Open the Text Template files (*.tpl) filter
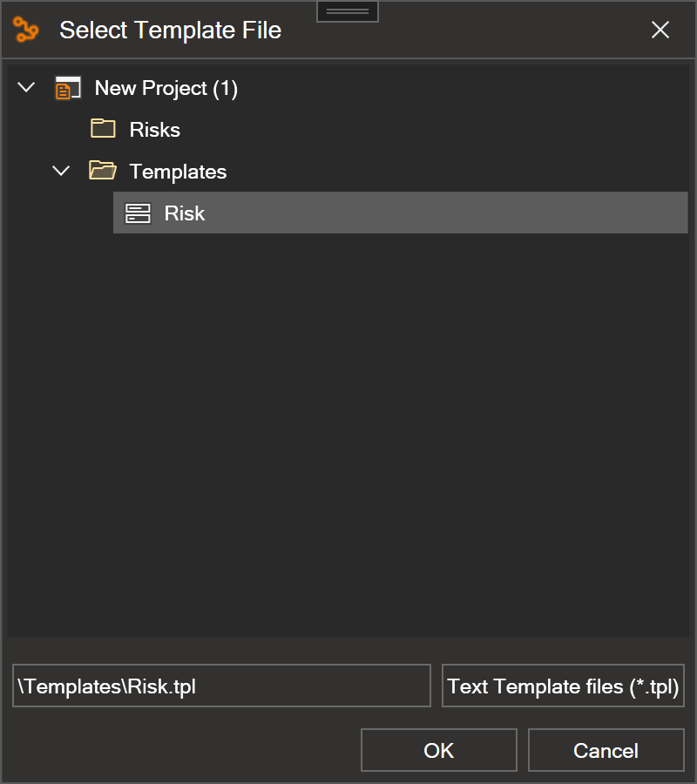This screenshot has height=784, width=697. pos(563,686)
